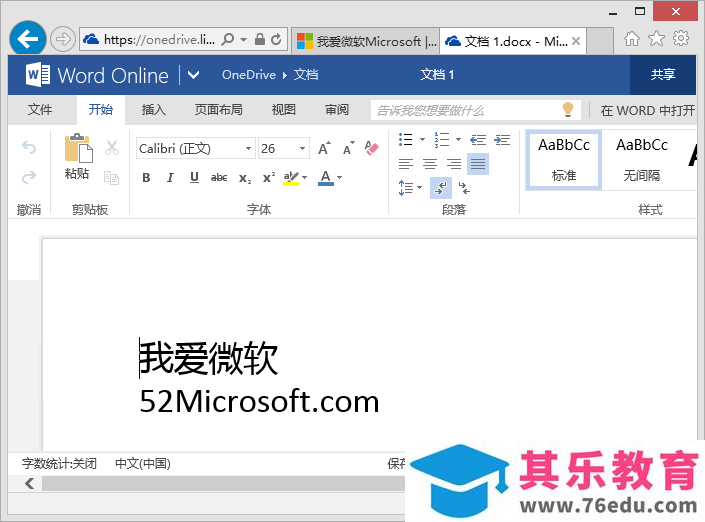Increase paragraph indent
The width and height of the screenshot is (705, 522).
pyautogui.click(x=502, y=140)
